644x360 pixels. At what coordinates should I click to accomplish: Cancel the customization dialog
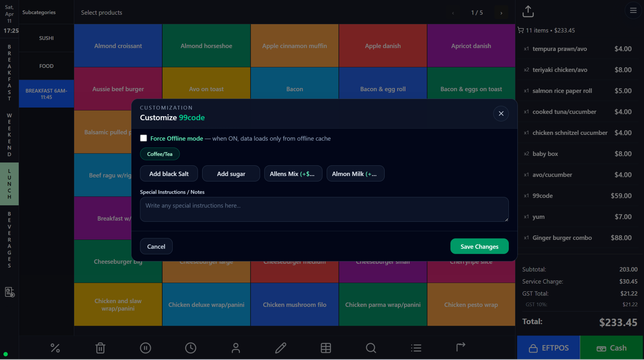click(156, 246)
